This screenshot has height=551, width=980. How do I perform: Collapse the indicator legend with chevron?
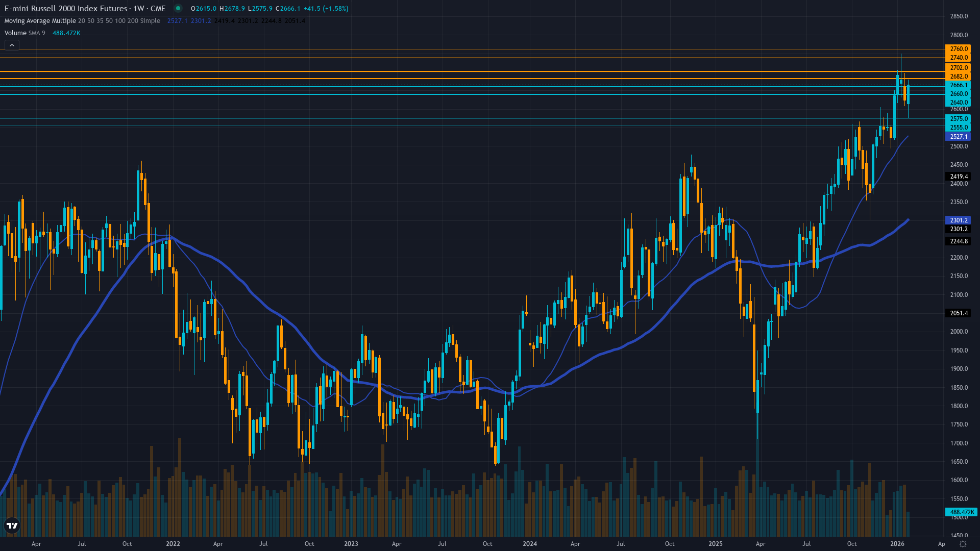tap(12, 45)
